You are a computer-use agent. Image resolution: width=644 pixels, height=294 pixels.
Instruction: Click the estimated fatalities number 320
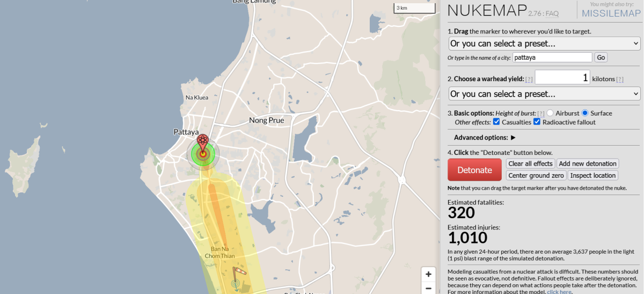[462, 213]
